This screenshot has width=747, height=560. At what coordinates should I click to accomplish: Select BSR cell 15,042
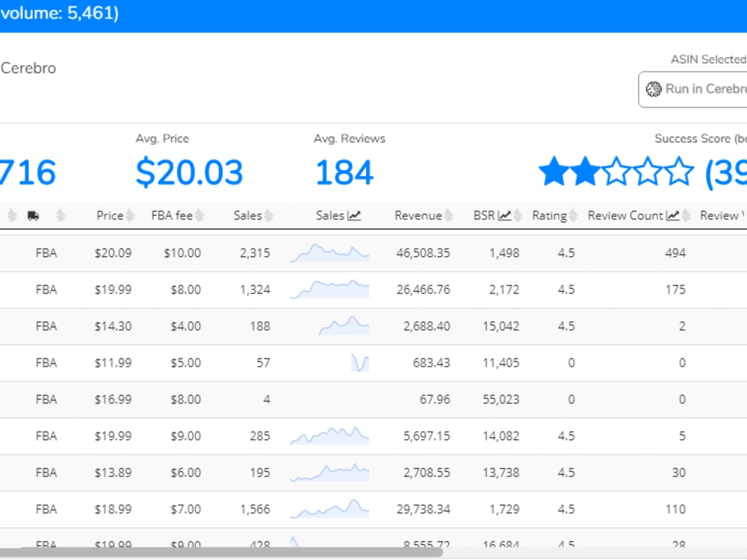click(500, 326)
